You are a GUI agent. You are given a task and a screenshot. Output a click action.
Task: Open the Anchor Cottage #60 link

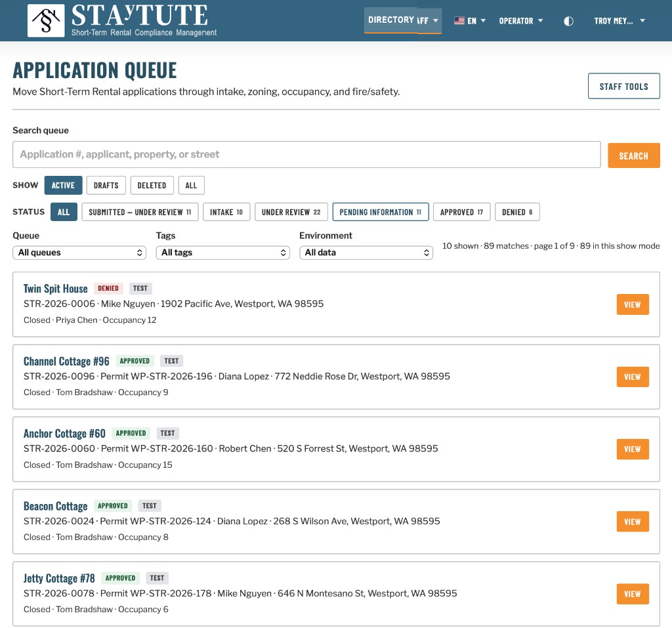coord(64,433)
